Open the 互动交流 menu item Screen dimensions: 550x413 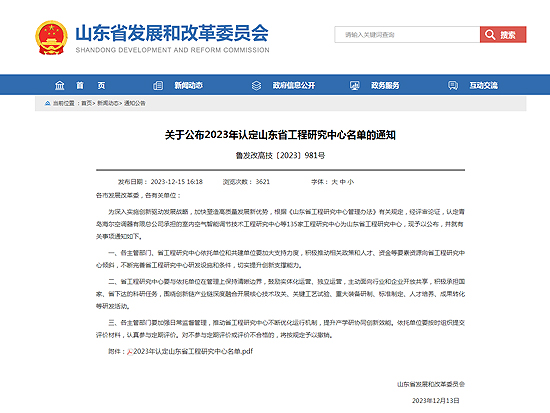(x=484, y=85)
